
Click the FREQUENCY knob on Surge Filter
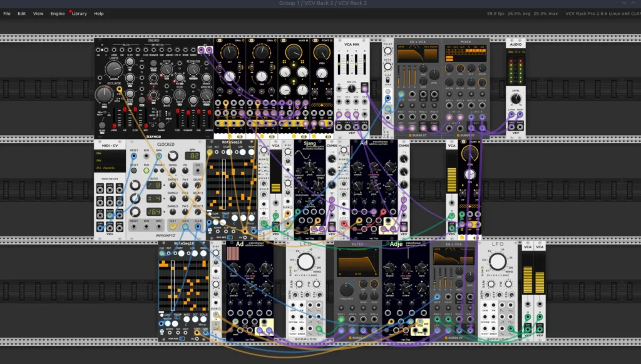(346, 290)
